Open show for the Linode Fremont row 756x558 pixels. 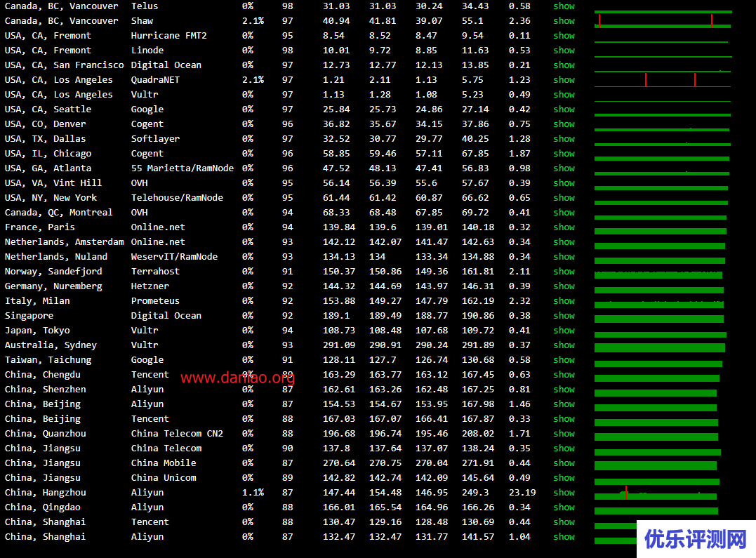coord(564,50)
